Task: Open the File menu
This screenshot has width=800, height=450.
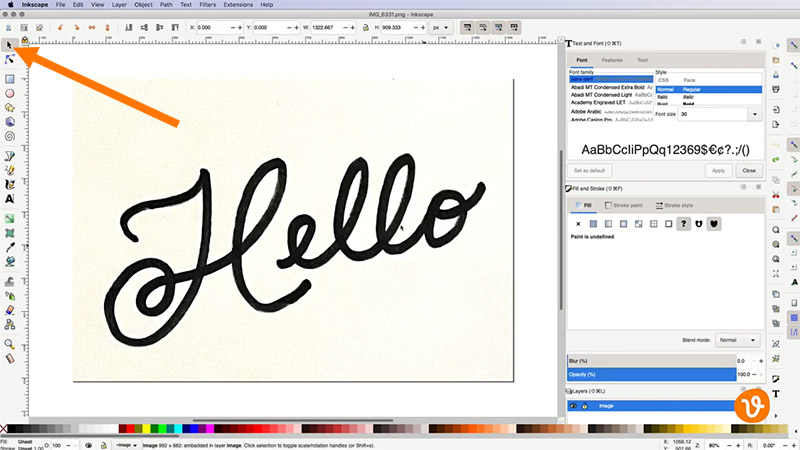Action: point(60,5)
